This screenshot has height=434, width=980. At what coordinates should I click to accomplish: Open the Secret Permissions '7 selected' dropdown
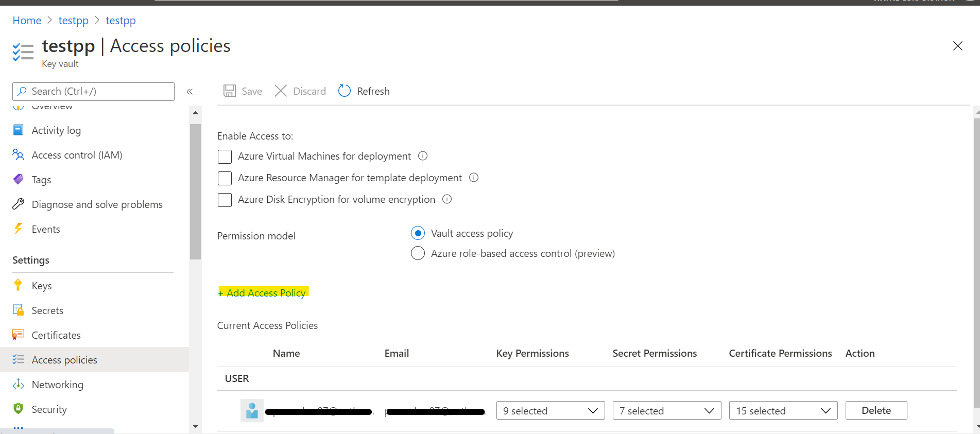click(x=667, y=410)
